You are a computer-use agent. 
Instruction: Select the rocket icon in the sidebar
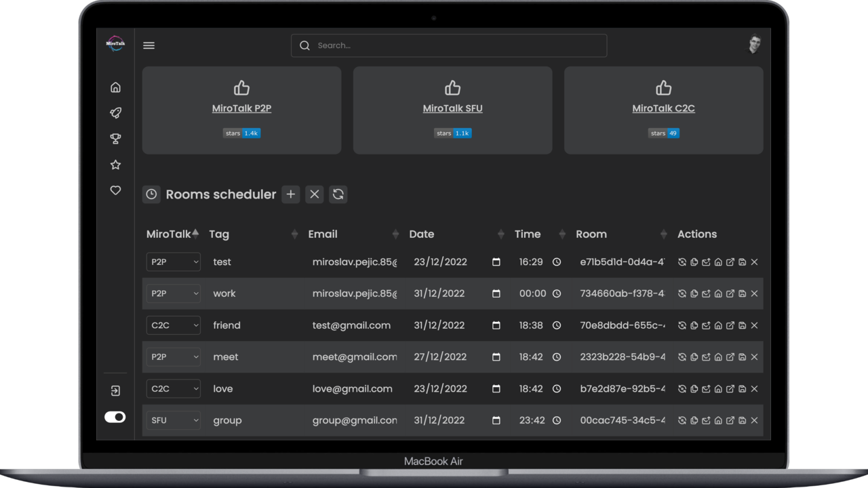pos(115,113)
